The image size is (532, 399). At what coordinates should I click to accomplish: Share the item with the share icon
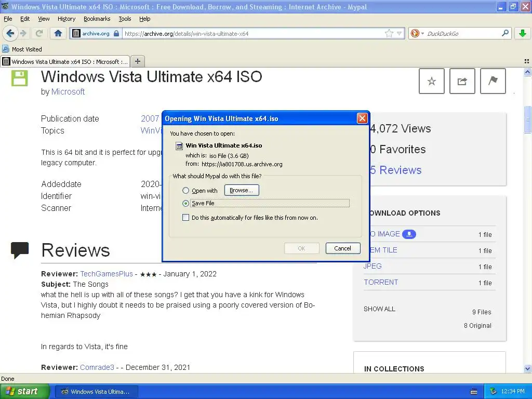coord(462,81)
